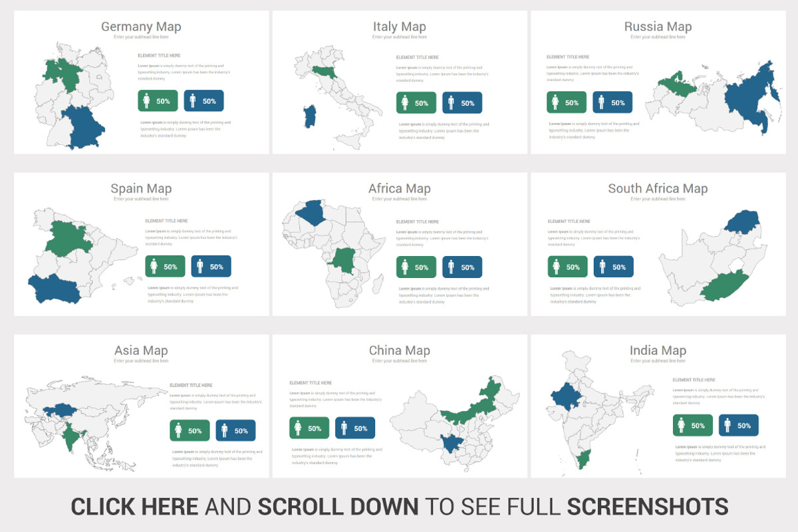
Task: Click the female icon on Africa Map slide
Action: 404,267
